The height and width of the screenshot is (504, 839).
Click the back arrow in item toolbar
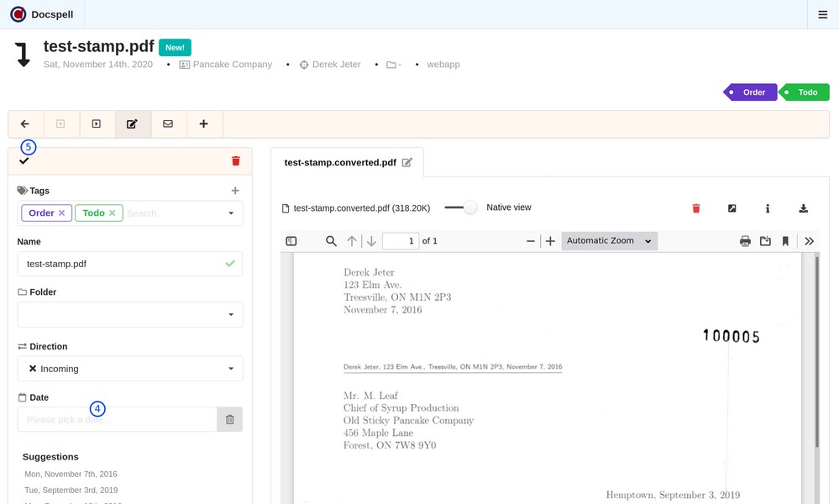click(x=25, y=123)
